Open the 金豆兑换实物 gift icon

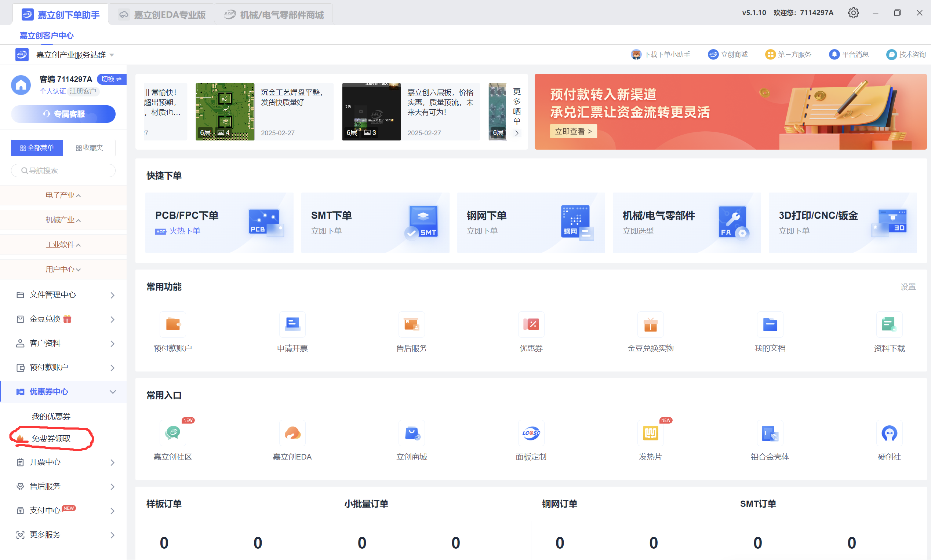pos(650,324)
